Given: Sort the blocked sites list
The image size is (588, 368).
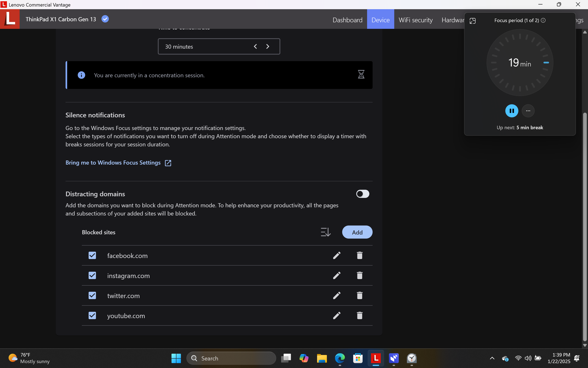Looking at the screenshot, I should pyautogui.click(x=326, y=232).
